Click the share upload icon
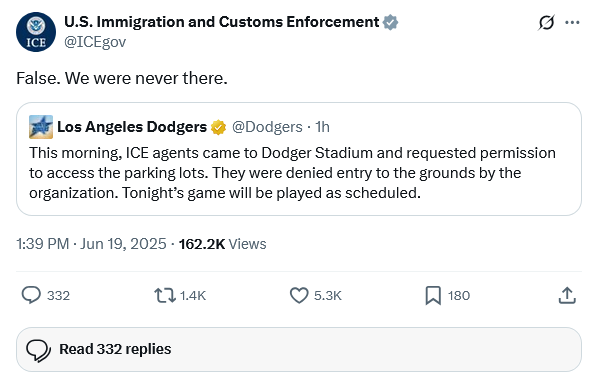 click(567, 295)
